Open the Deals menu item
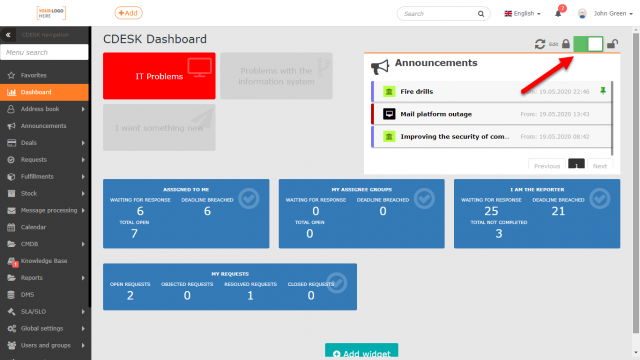Screen dimensions: 640x360 44,143
